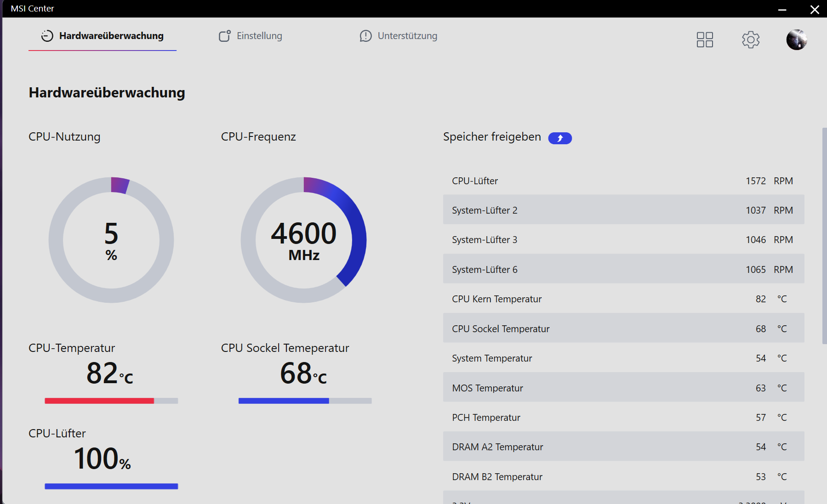827x504 pixels.
Task: Open the user profile avatar
Action: (797, 40)
